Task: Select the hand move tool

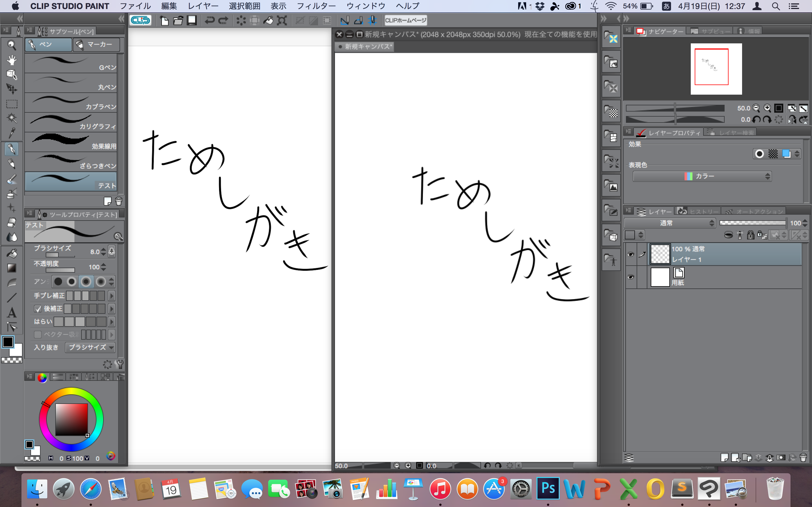Action: click(x=11, y=60)
